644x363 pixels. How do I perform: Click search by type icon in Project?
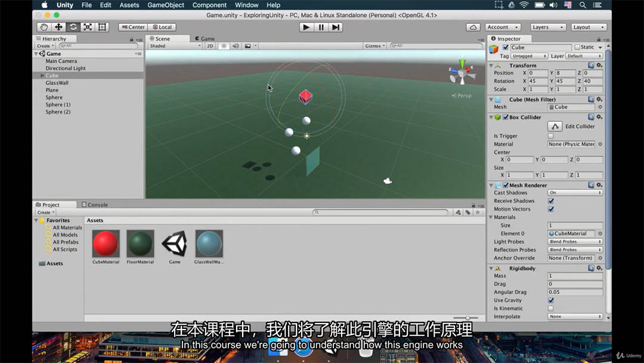point(458,213)
